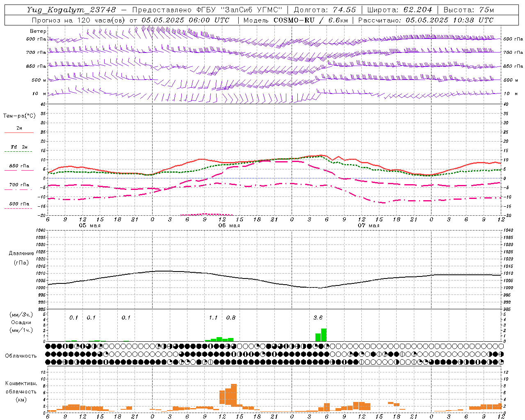The image size is (525, 420).
Task: Select the Давление pressure panel label
Action: pos(21,253)
